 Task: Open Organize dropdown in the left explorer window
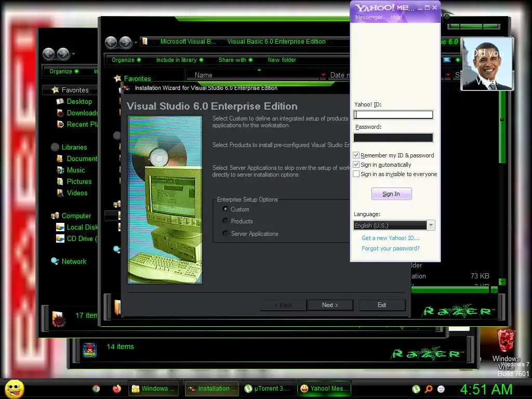(x=64, y=71)
